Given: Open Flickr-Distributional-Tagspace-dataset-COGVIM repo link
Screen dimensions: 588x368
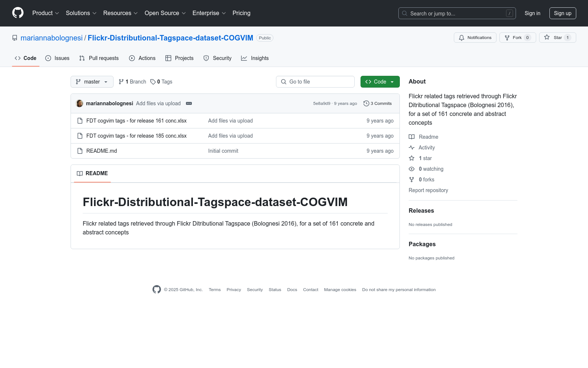Looking at the screenshot, I should point(171,38).
